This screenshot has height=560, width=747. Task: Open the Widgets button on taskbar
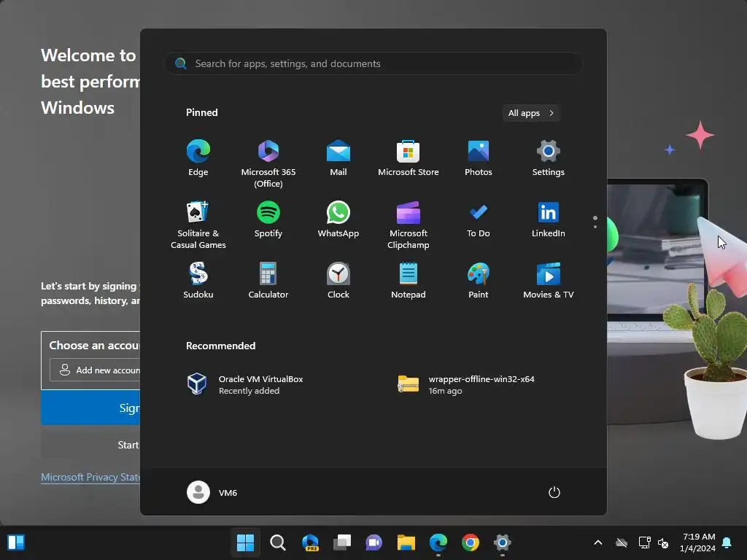tap(16, 542)
